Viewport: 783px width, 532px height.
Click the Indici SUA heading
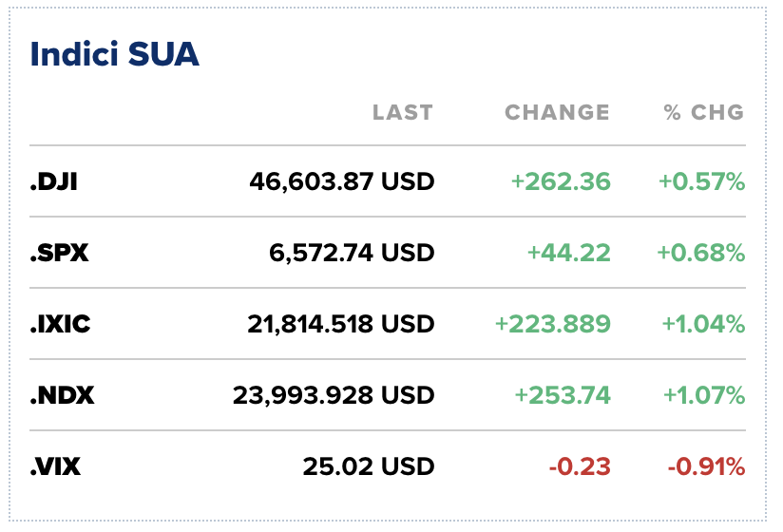pos(115,54)
